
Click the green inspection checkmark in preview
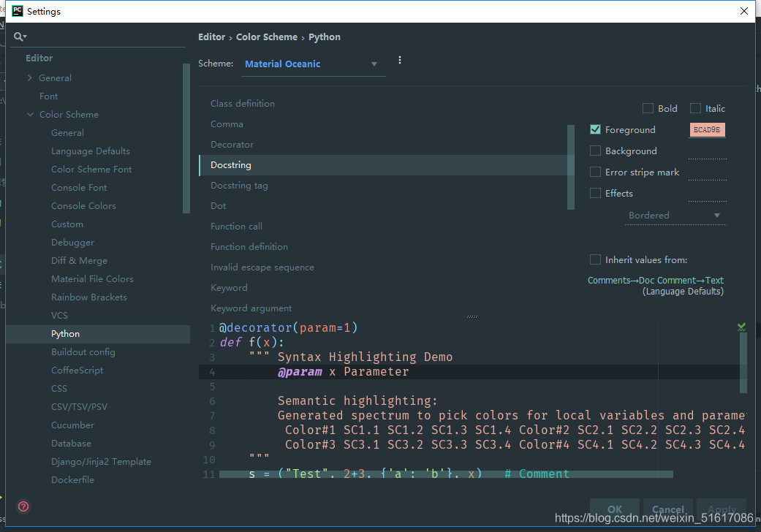741,327
